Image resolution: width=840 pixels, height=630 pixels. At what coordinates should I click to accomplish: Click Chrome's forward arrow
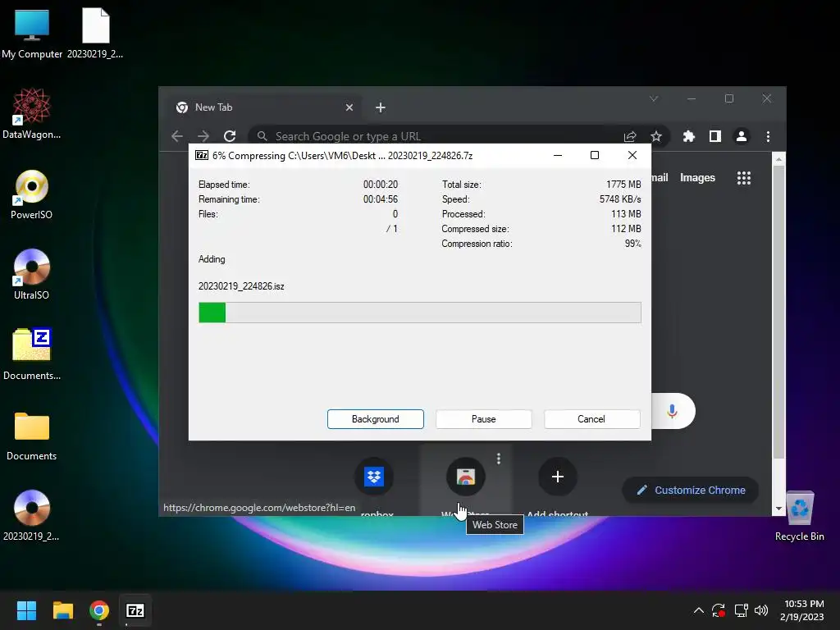click(x=203, y=136)
